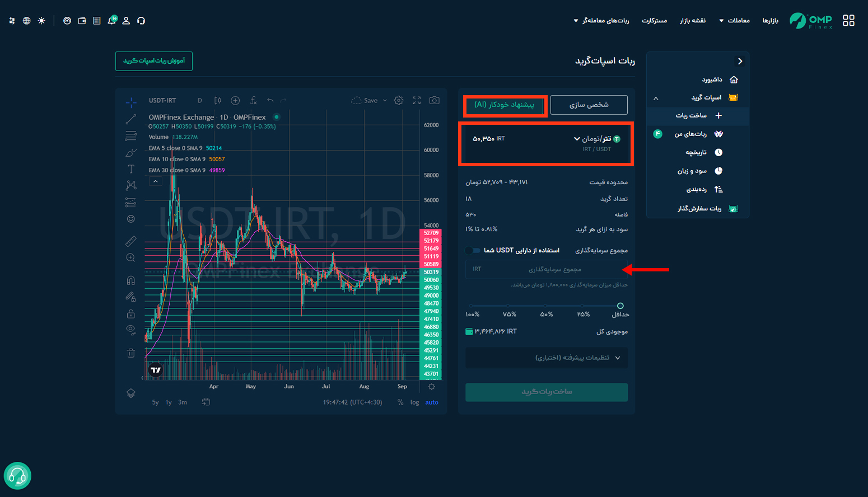
Task: Open language selection globe icon
Action: tap(26, 21)
